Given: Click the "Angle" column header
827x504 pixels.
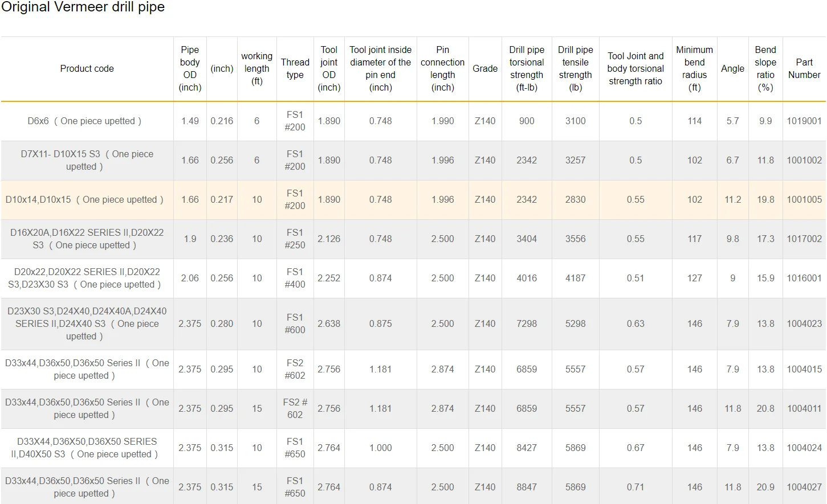Looking at the screenshot, I should 732,68.
